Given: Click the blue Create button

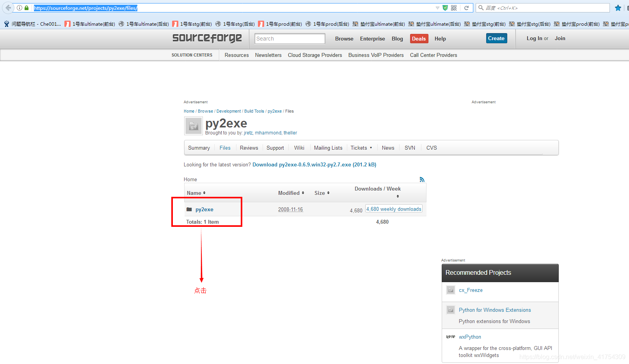Looking at the screenshot, I should pos(496,38).
